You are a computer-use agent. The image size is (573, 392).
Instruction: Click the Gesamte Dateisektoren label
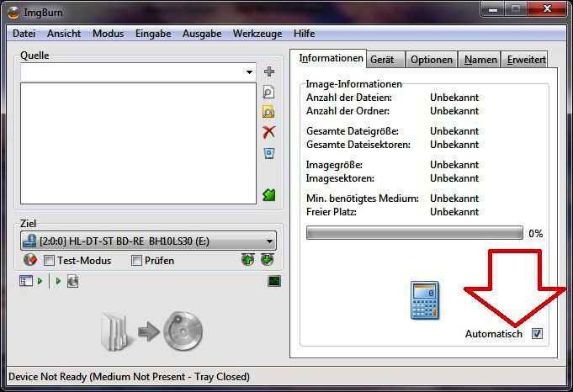358,145
